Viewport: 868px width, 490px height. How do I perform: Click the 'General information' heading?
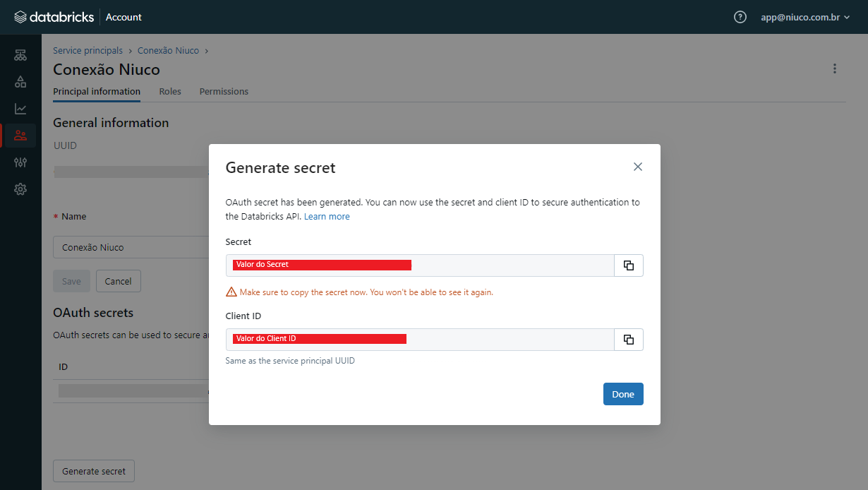pos(111,123)
